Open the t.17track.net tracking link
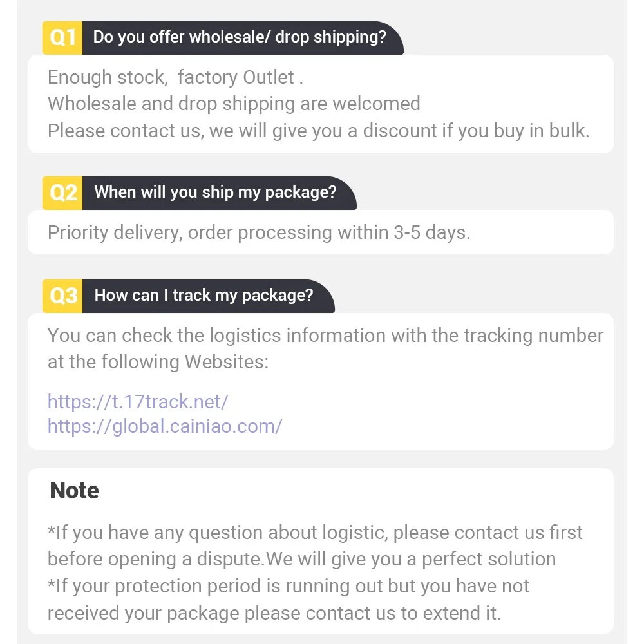Screen dimensions: 644x644 point(138,402)
